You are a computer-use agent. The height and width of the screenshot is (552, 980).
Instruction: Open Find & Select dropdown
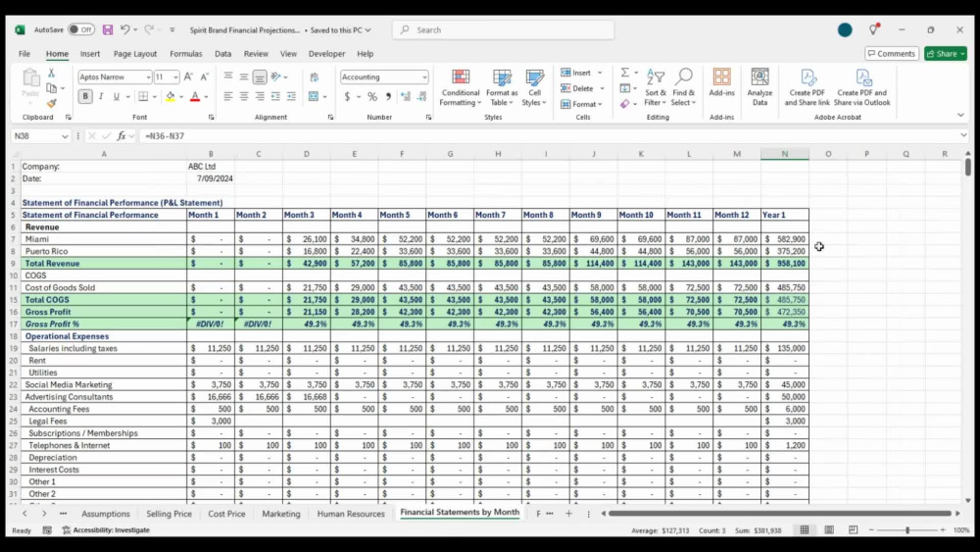(683, 87)
